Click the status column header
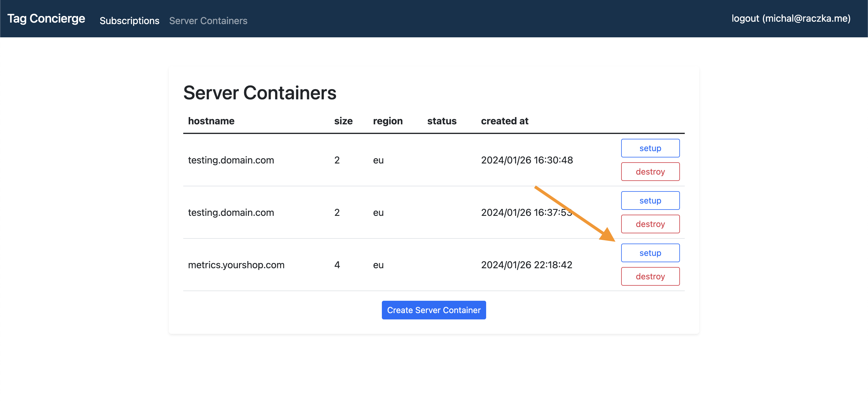This screenshot has width=868, height=401. click(442, 121)
